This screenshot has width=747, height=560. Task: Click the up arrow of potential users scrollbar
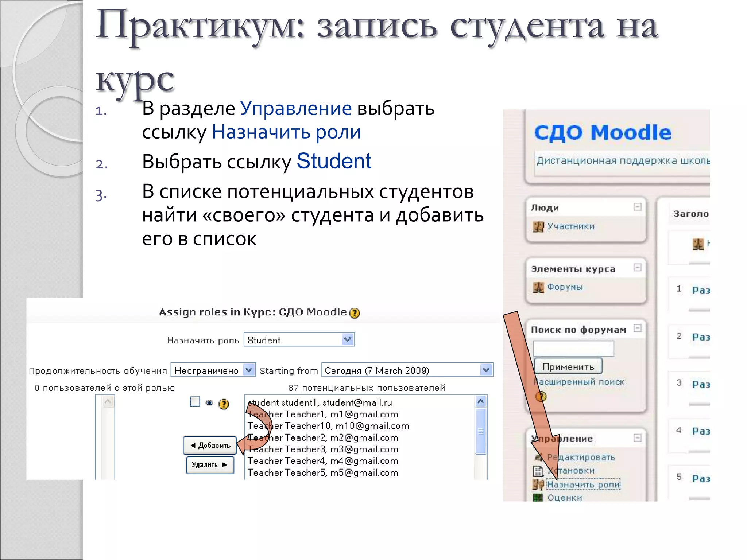481,402
